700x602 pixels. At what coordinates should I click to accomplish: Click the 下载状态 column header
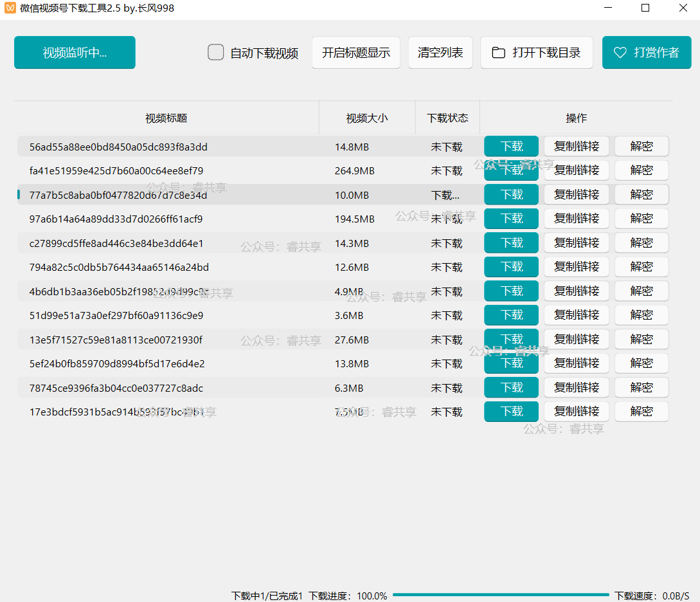[x=447, y=118]
